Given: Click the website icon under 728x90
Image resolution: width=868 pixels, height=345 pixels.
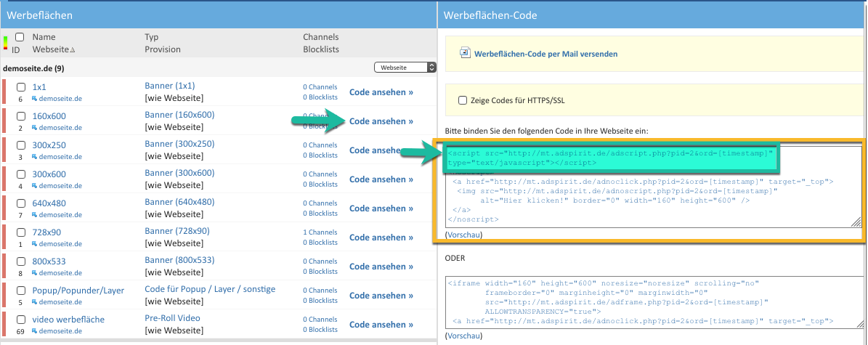Looking at the screenshot, I should click(x=34, y=243).
